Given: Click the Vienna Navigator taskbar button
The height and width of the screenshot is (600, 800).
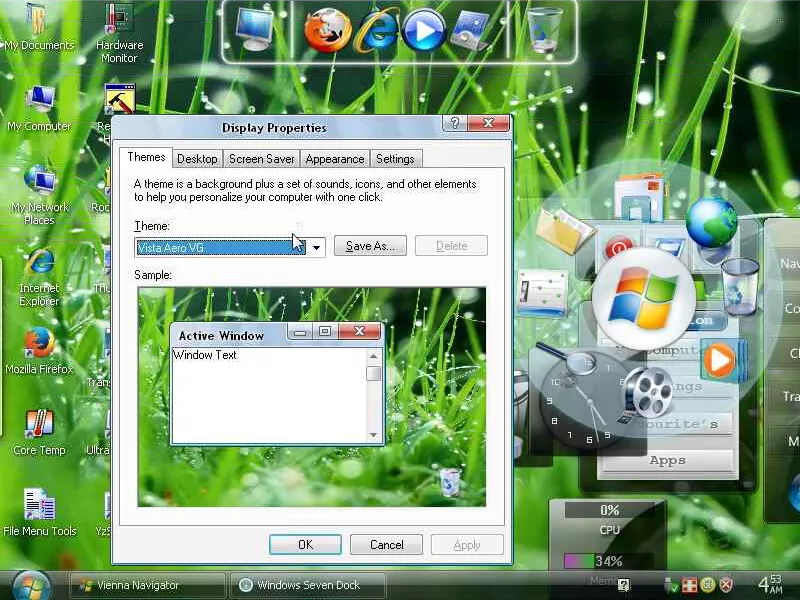Looking at the screenshot, I should click(x=147, y=585).
